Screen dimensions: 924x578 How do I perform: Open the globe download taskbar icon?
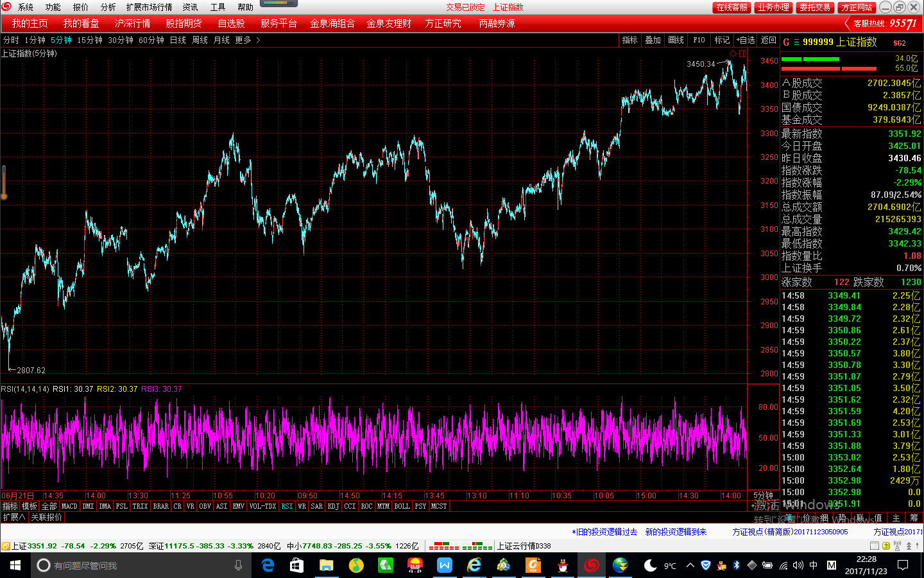pyautogui.click(x=620, y=565)
